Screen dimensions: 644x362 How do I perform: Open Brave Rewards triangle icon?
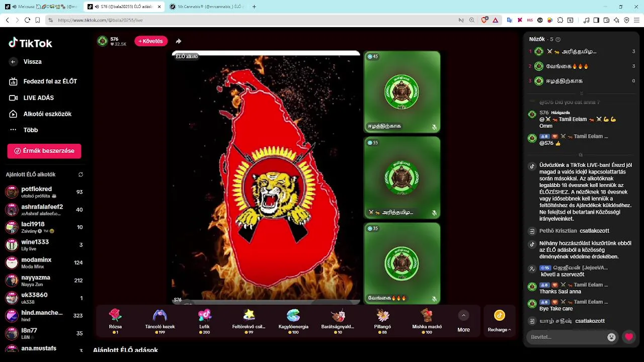tap(495, 20)
